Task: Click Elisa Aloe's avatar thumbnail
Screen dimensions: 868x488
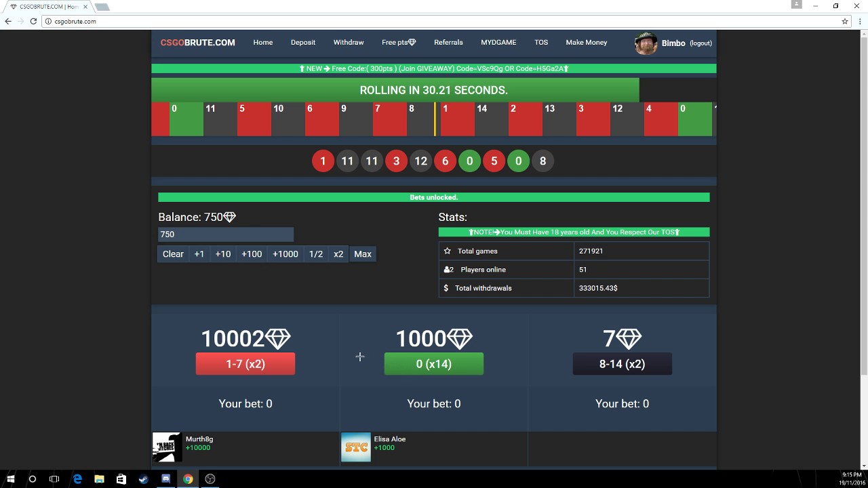Action: (x=356, y=447)
